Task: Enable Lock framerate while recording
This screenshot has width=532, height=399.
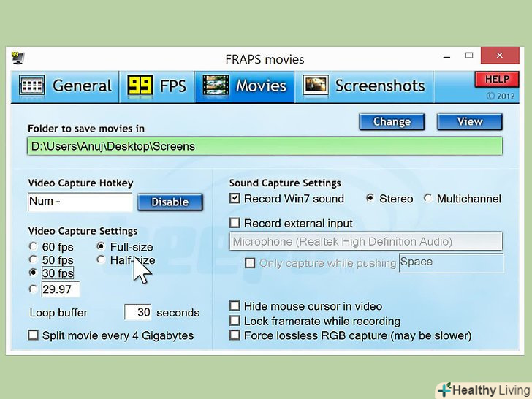Action: (x=235, y=321)
